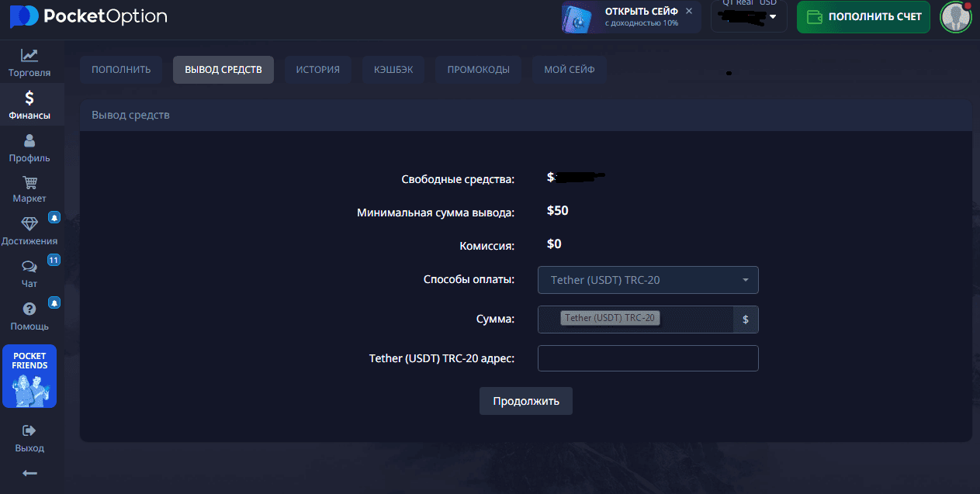Click the Вывод средств panel heading
Screen dimensions: 980x494
[130, 115]
